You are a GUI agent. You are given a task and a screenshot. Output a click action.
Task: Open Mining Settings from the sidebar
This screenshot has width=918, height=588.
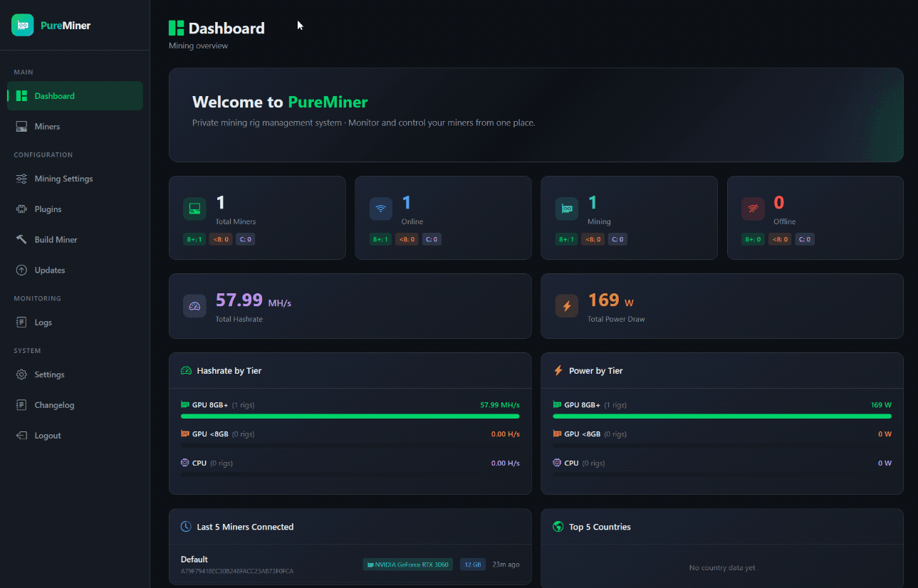pyautogui.click(x=75, y=179)
